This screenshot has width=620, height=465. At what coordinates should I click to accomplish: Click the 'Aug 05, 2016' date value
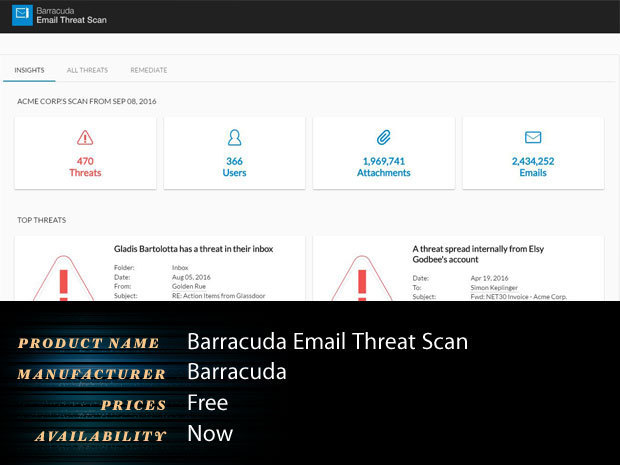[x=191, y=277]
